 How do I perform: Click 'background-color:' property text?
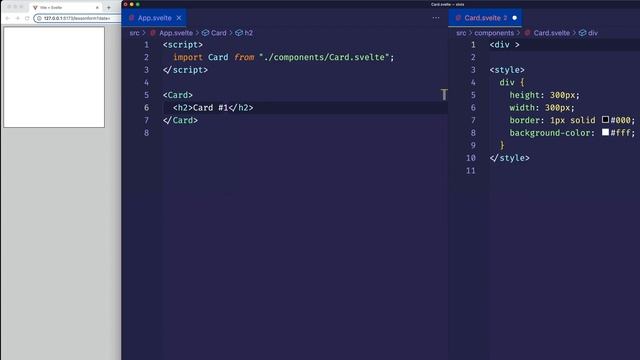click(x=552, y=133)
